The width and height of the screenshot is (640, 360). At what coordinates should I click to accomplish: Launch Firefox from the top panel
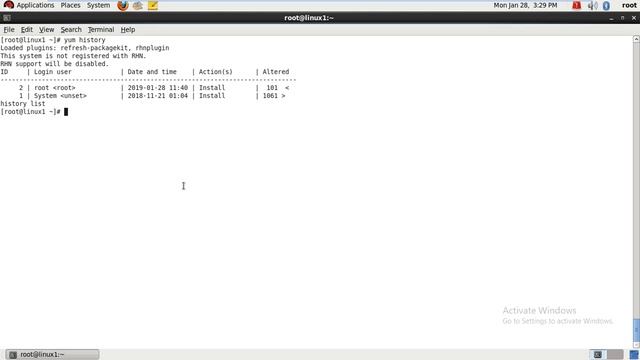[x=122, y=5]
